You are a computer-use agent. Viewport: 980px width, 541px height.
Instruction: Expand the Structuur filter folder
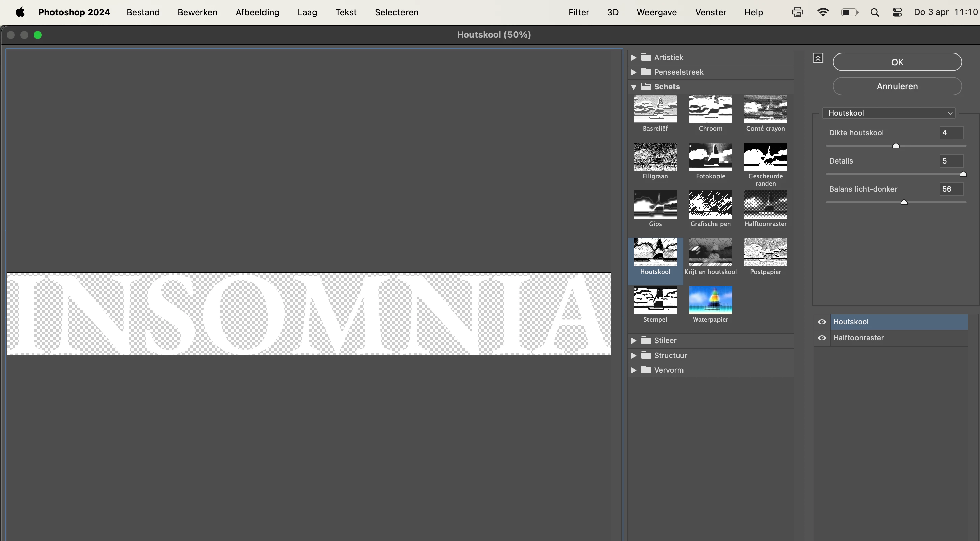(634, 355)
